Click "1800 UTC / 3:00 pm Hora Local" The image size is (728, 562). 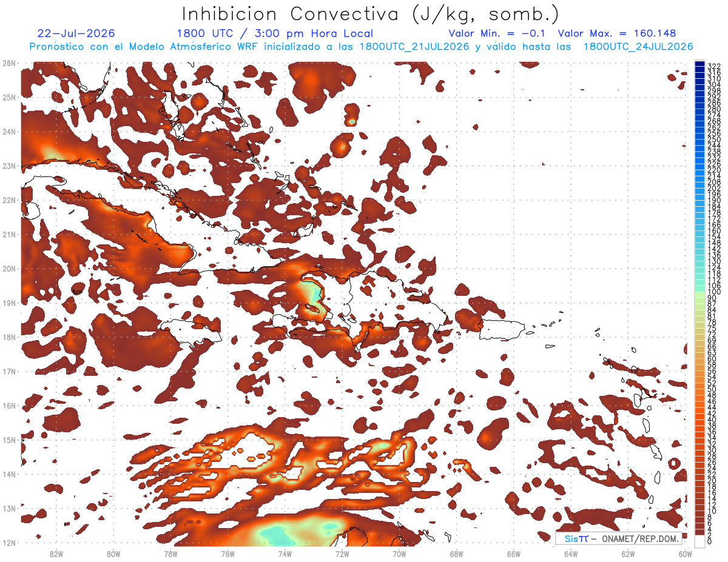coord(275,33)
